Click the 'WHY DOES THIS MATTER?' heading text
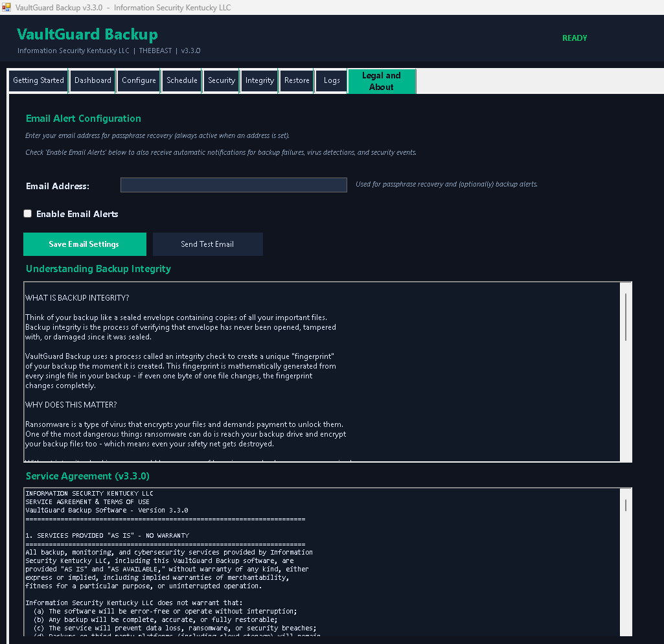Viewport: 664px width, 644px height. (x=71, y=405)
